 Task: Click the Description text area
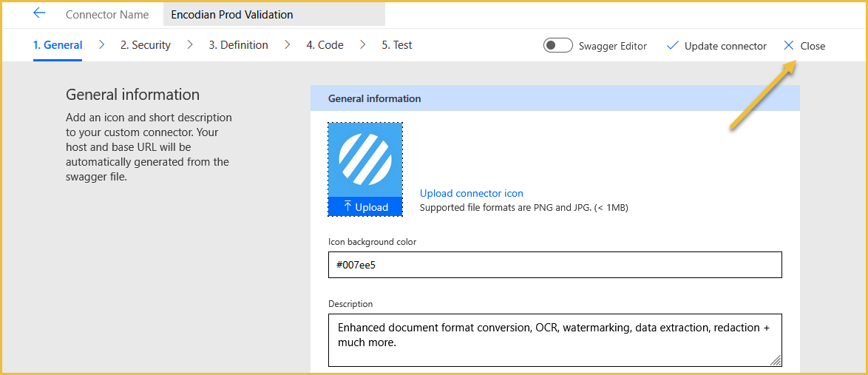(x=555, y=340)
